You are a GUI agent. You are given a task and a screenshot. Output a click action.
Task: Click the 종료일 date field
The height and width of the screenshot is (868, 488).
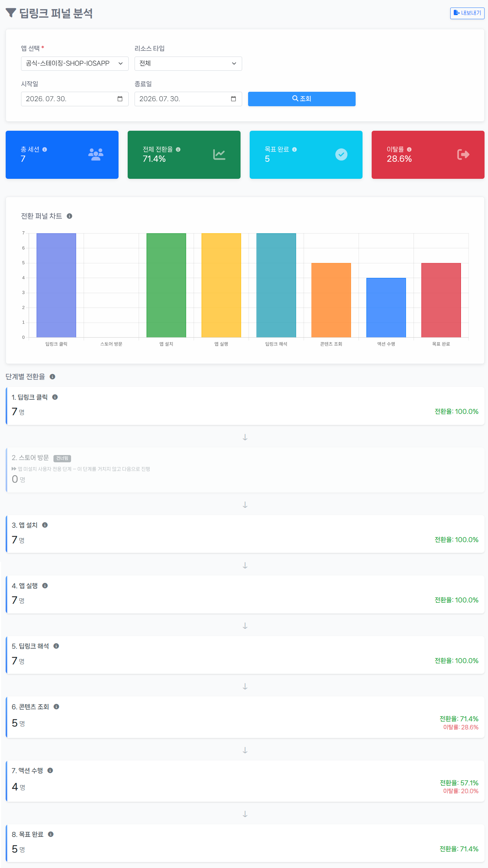(188, 99)
